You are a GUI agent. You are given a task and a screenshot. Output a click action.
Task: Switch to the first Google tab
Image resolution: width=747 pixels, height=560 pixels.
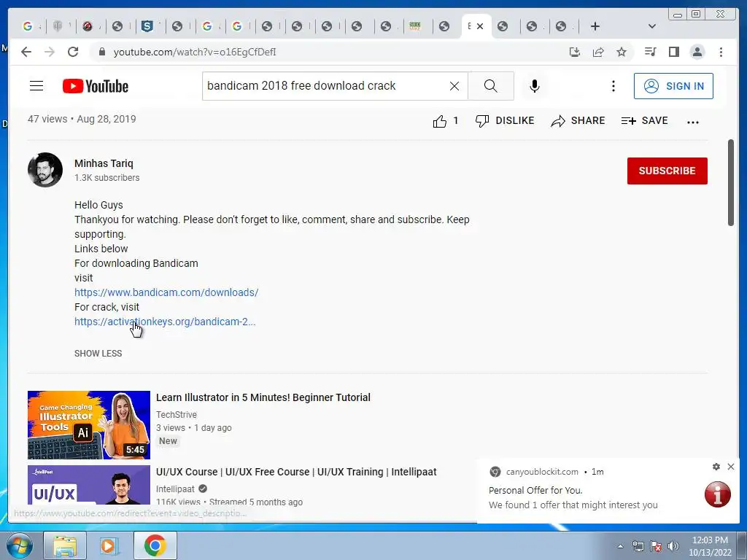click(x=28, y=26)
